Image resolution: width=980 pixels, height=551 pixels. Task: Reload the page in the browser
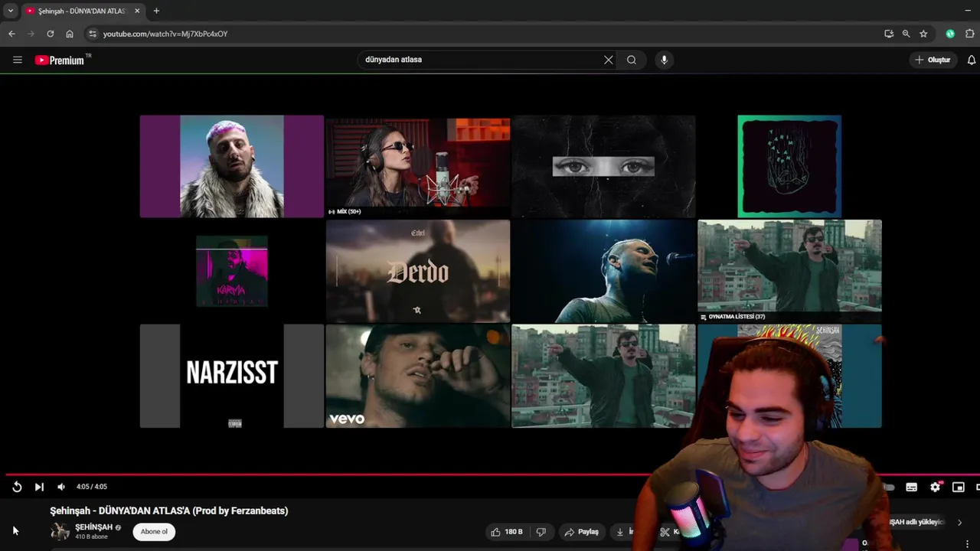click(x=51, y=34)
